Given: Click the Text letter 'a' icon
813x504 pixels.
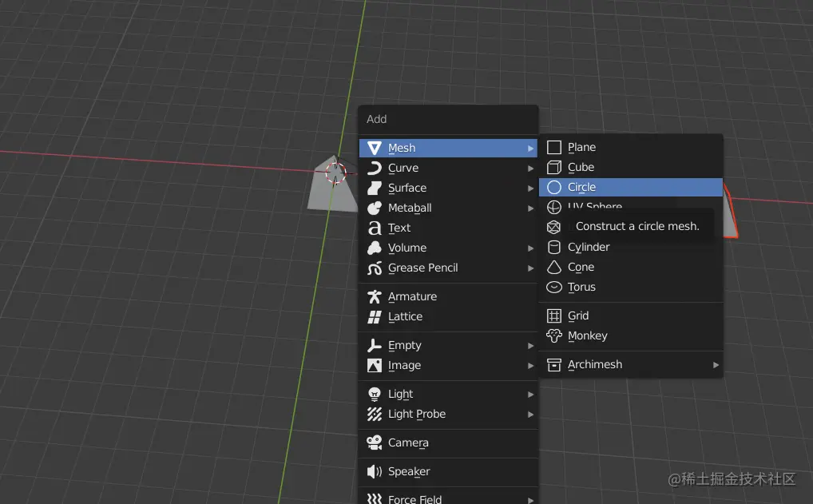Looking at the screenshot, I should click(x=375, y=228).
